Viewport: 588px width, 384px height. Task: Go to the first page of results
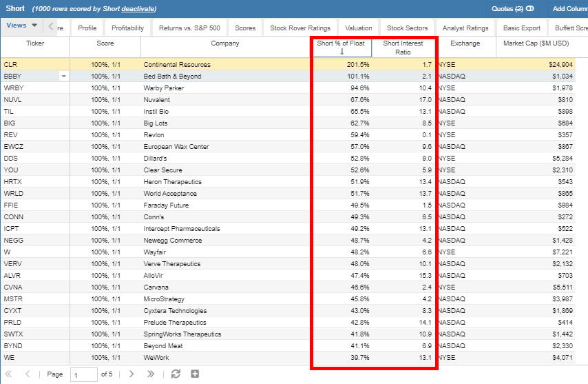point(9,374)
